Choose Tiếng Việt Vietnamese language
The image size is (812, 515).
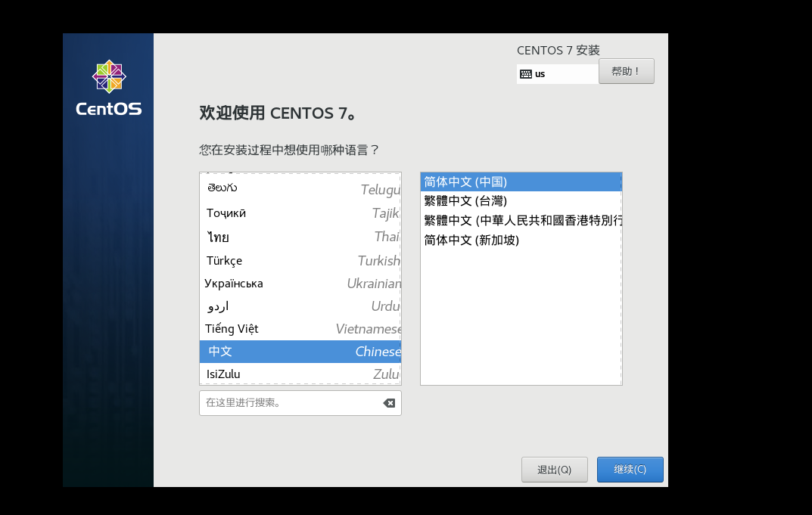[300, 329]
